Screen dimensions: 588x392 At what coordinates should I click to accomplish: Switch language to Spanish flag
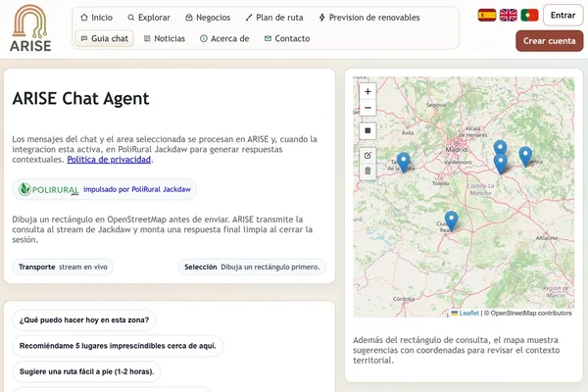(x=487, y=16)
